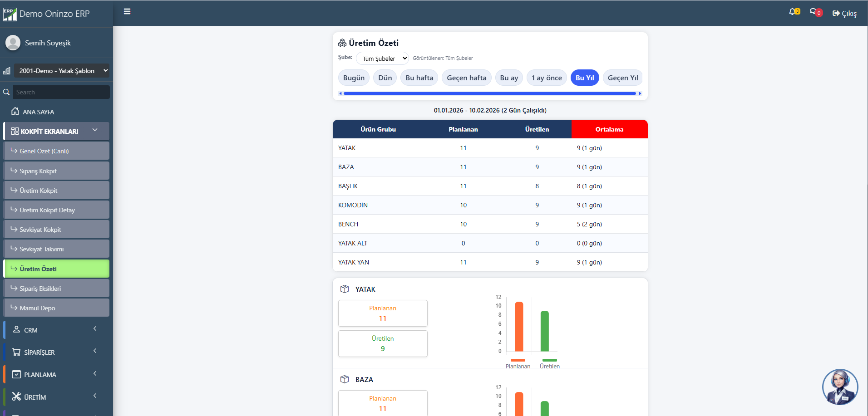Open Mamul Depo menu item
This screenshot has width=868, height=416.
tap(56, 308)
